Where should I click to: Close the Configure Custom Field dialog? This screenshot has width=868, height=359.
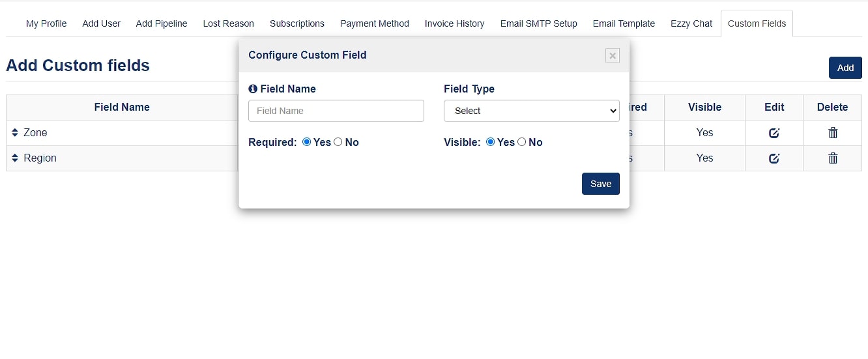(x=612, y=55)
